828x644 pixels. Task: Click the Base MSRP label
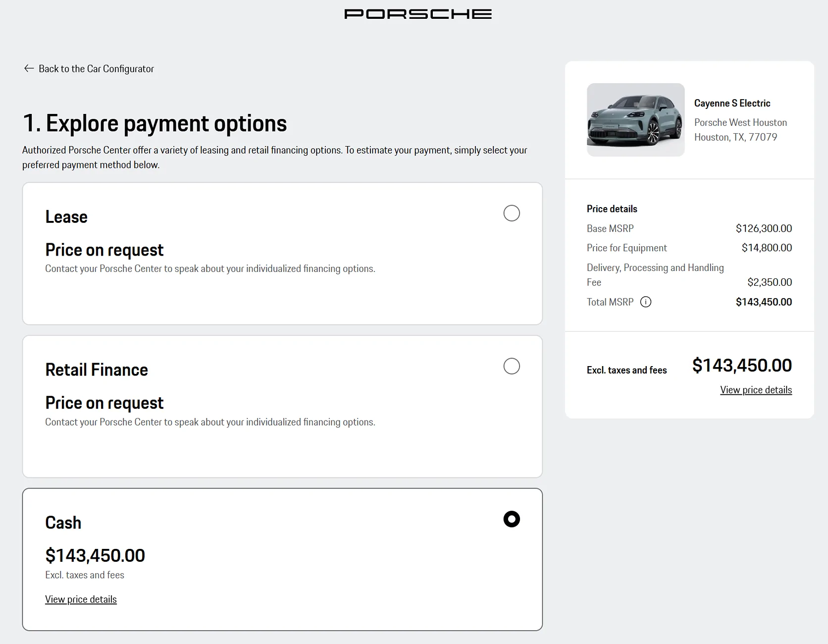point(610,228)
